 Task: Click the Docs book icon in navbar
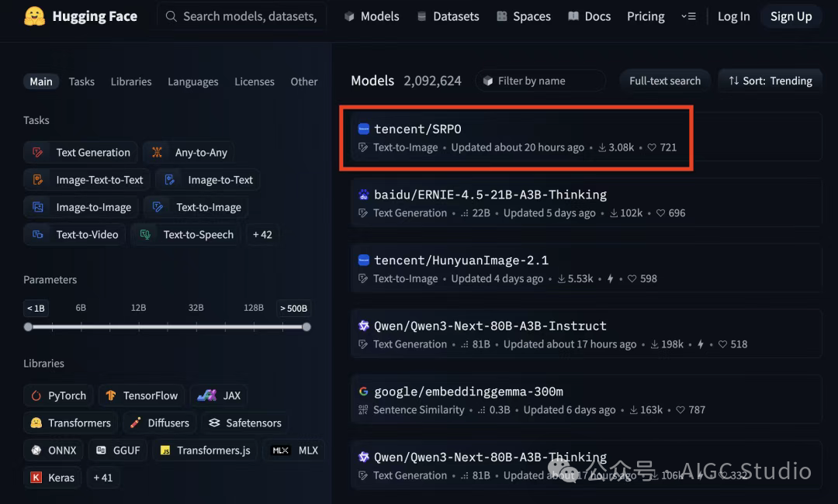[x=573, y=16]
